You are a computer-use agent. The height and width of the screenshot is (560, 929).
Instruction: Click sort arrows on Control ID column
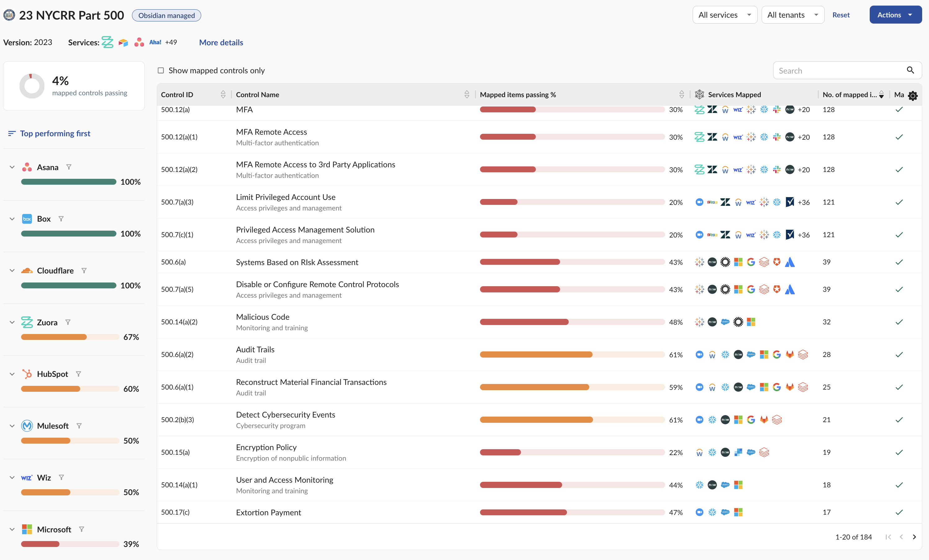pyautogui.click(x=223, y=95)
